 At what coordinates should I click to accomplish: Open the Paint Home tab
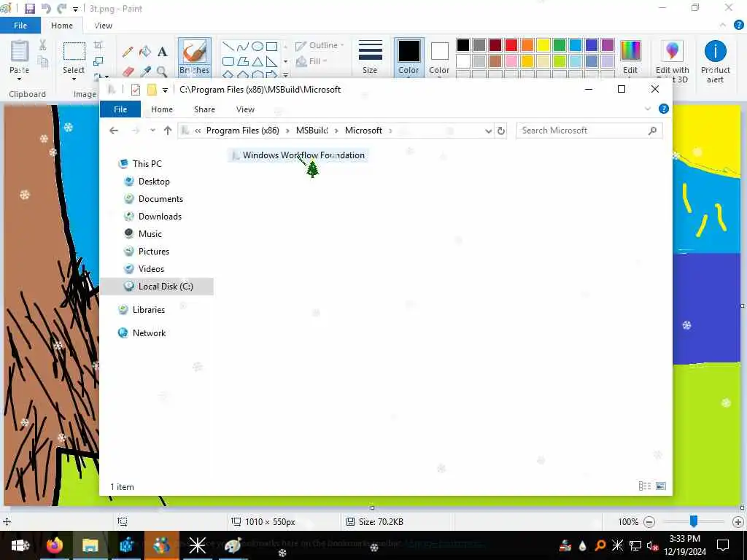[62, 26]
